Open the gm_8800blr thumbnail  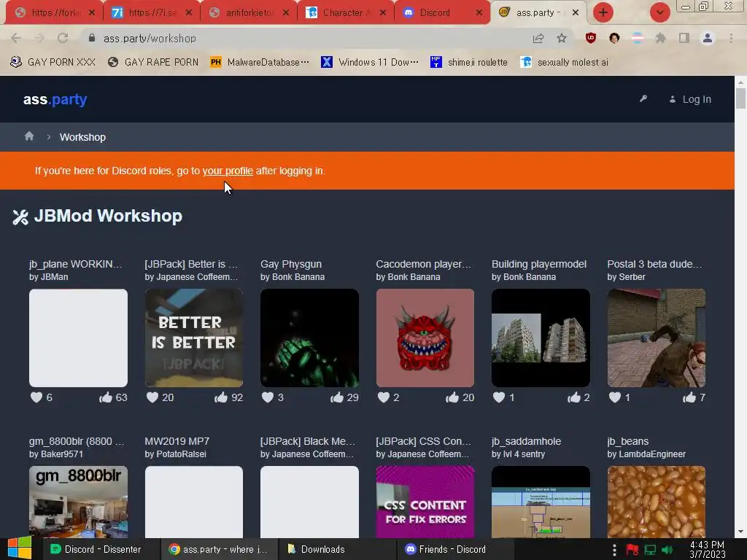click(78, 502)
